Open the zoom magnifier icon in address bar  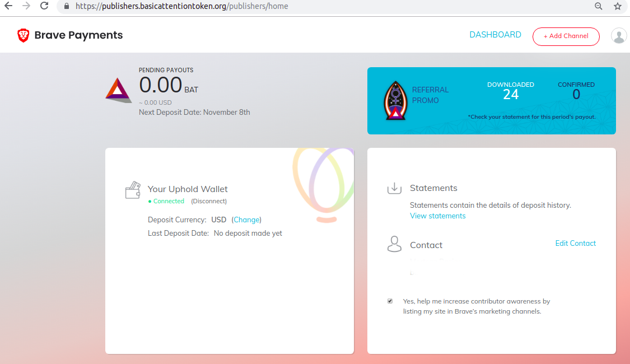(x=598, y=6)
